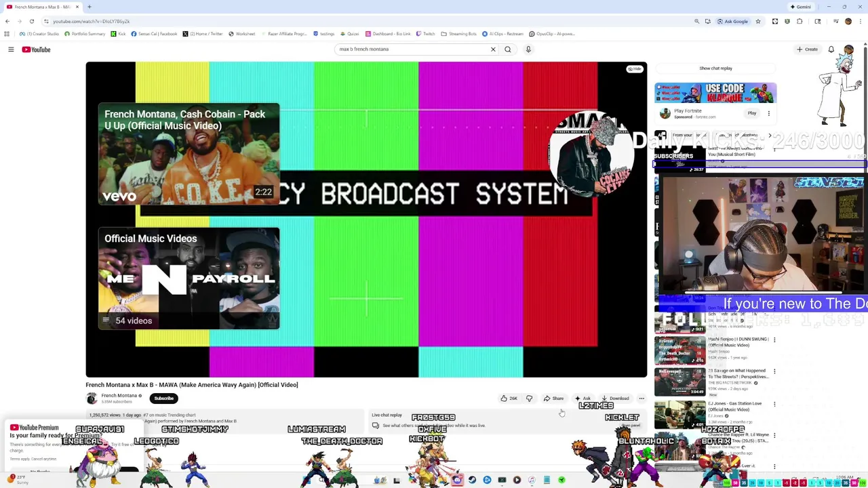
Task: Open YouTube notifications bell
Action: (831, 49)
